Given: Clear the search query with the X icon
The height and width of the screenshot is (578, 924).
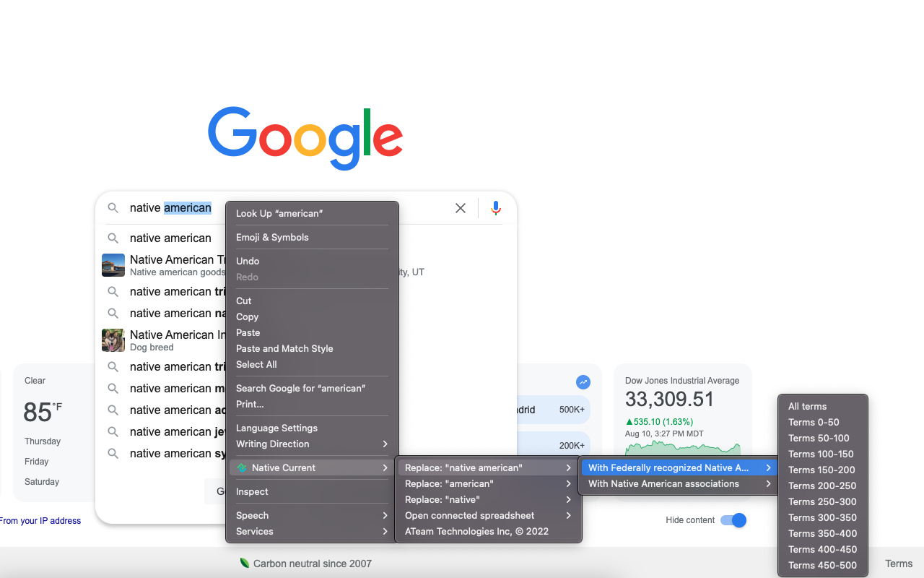Looking at the screenshot, I should tap(461, 208).
